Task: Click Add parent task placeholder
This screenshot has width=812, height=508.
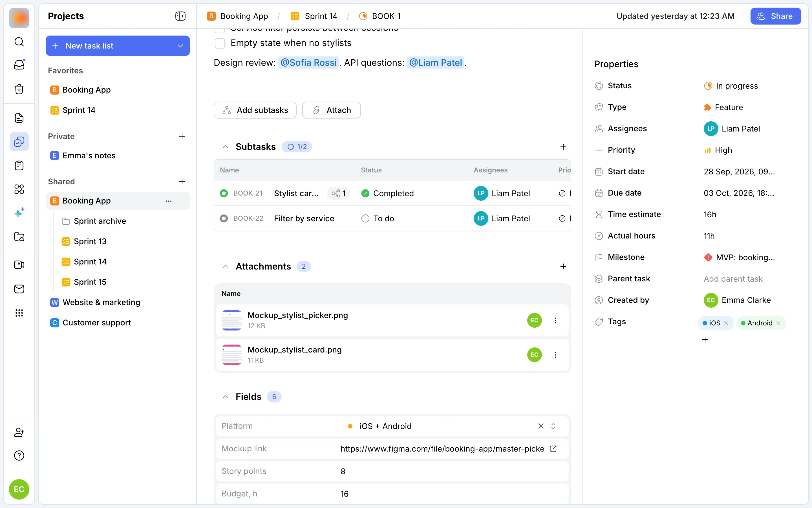Action: pos(733,279)
